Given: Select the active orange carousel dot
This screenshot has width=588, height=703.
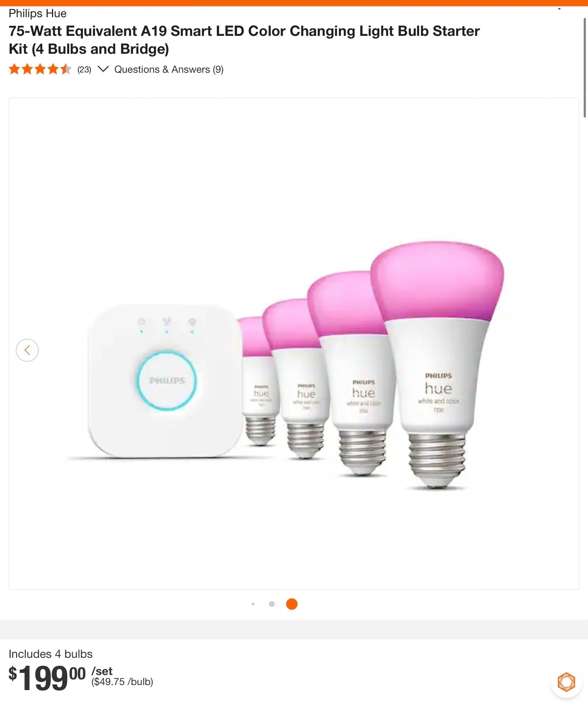Looking at the screenshot, I should pos(292,604).
